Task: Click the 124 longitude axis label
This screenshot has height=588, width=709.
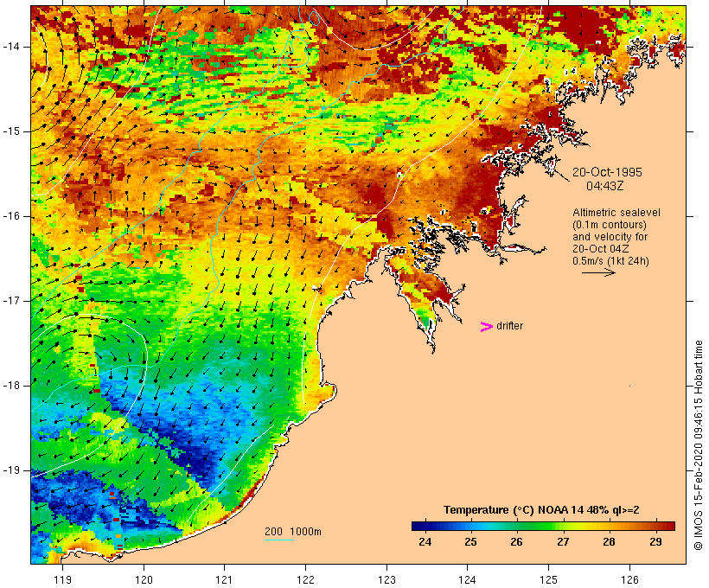Action: [468, 580]
